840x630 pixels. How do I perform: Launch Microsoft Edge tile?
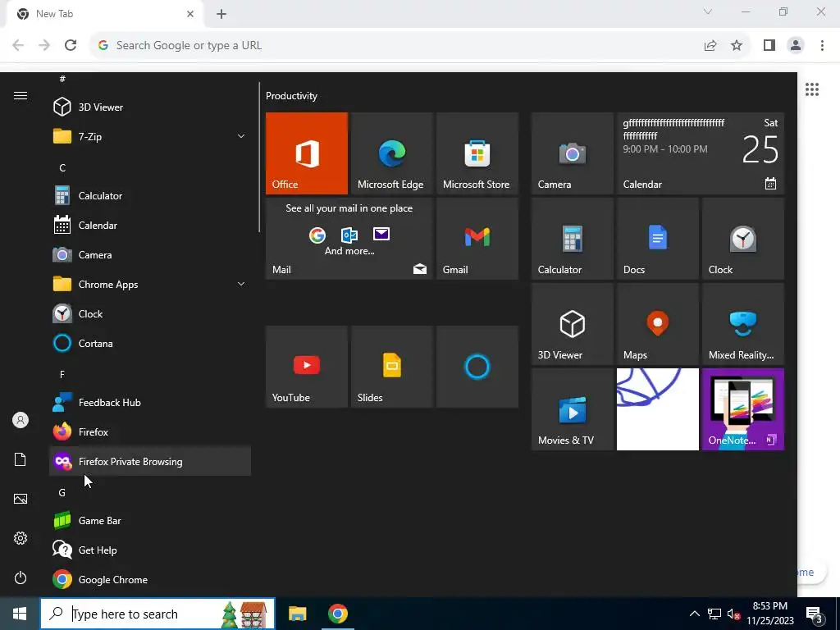(x=391, y=153)
